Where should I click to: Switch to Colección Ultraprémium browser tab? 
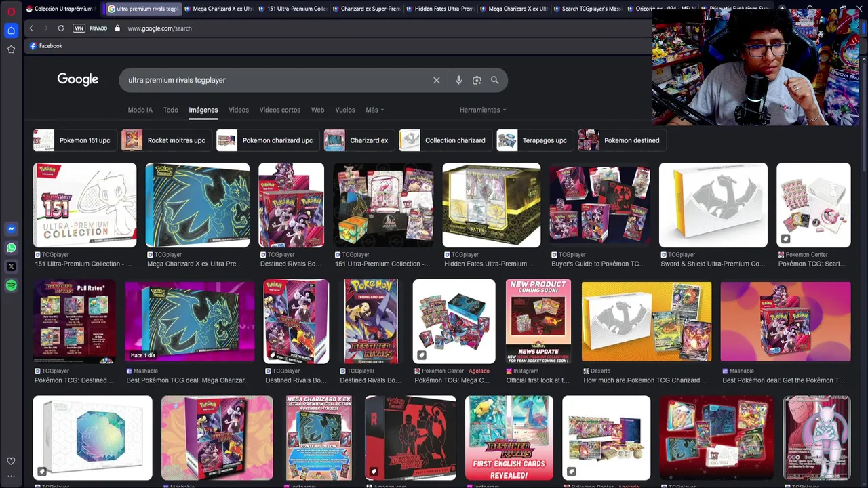click(x=60, y=9)
